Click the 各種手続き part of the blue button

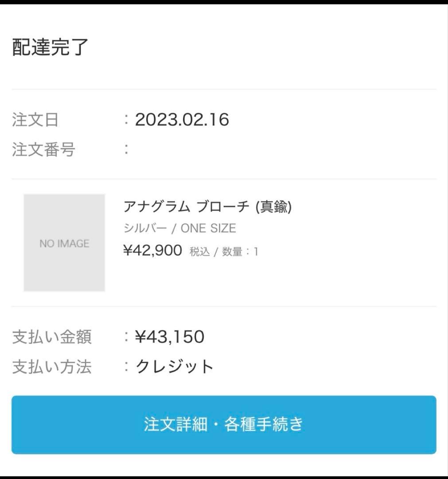click(x=264, y=424)
